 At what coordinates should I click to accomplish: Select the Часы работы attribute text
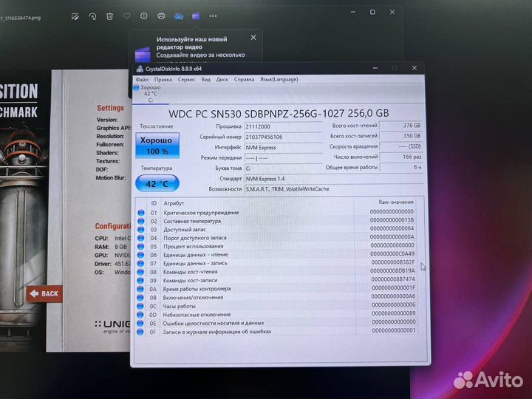pos(179,307)
